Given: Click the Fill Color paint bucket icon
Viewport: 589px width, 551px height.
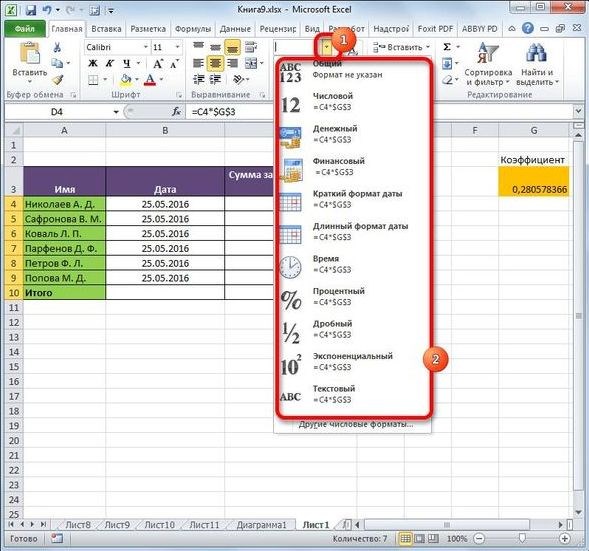Looking at the screenshot, I should 126,79.
